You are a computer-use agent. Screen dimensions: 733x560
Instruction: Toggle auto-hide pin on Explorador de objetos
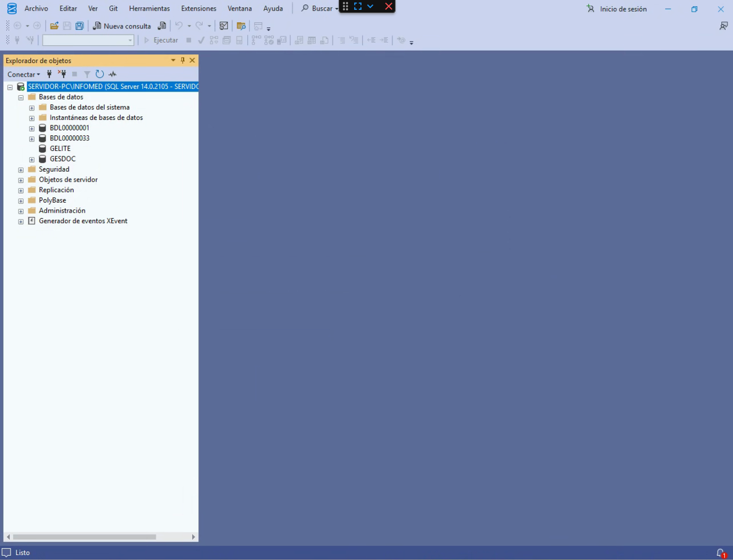[183, 61]
